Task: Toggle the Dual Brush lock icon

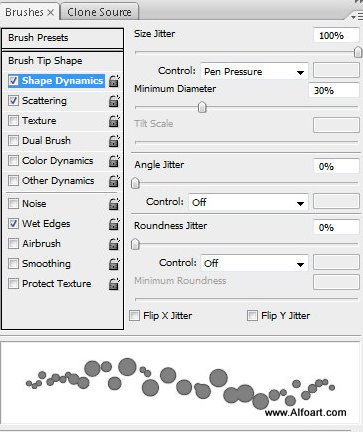Action: [114, 141]
